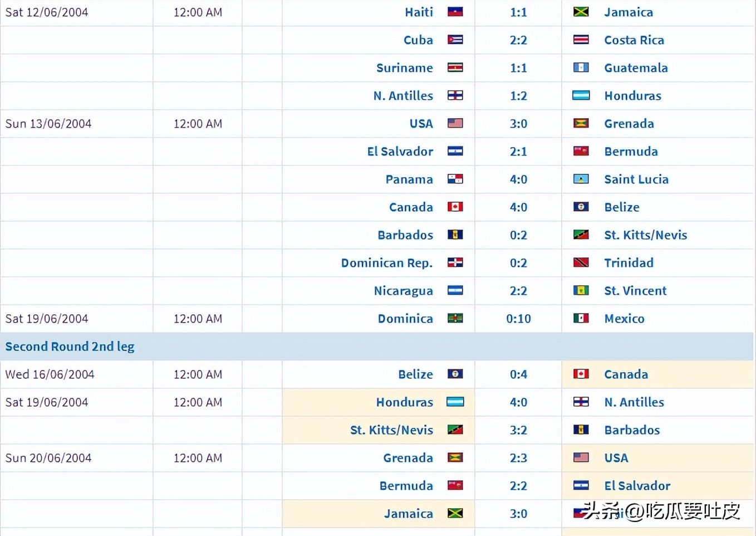Click Jamaica flag beside Haiti 1:1 match
This screenshot has height=536, width=756.
coord(581,12)
